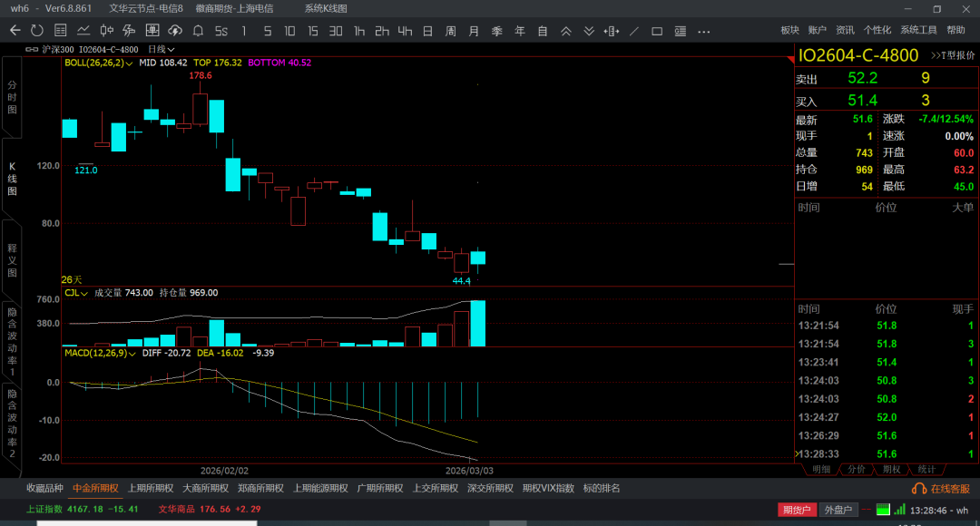Open the BOLL(26,26,2) indicator dropdown
The image size is (980, 526).
(x=98, y=63)
